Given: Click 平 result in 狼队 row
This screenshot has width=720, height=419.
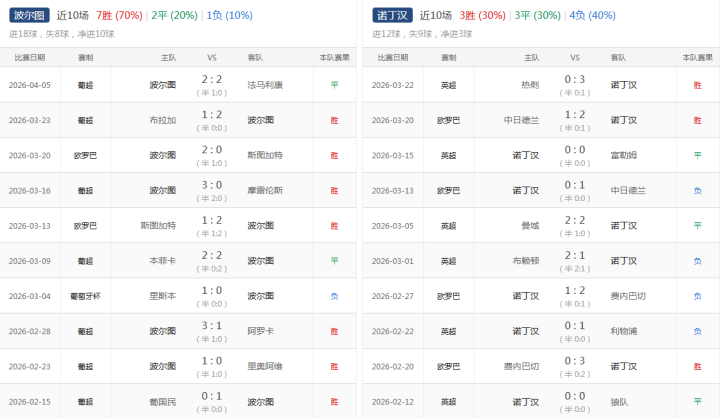Looking at the screenshot, I should (x=698, y=402).
